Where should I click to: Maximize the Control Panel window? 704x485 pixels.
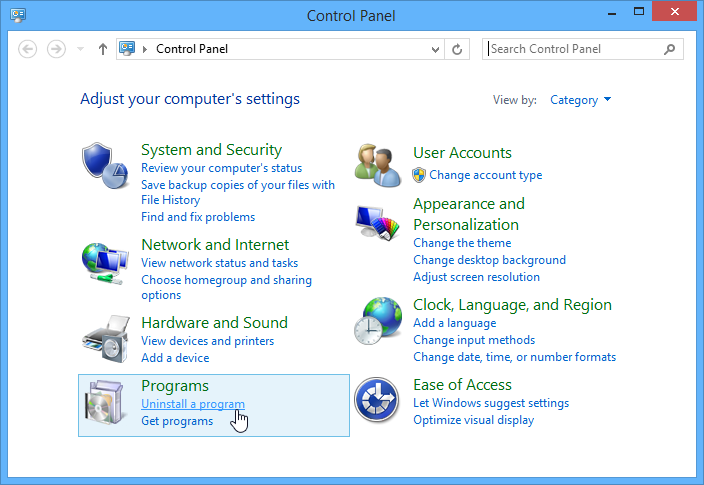pos(638,12)
